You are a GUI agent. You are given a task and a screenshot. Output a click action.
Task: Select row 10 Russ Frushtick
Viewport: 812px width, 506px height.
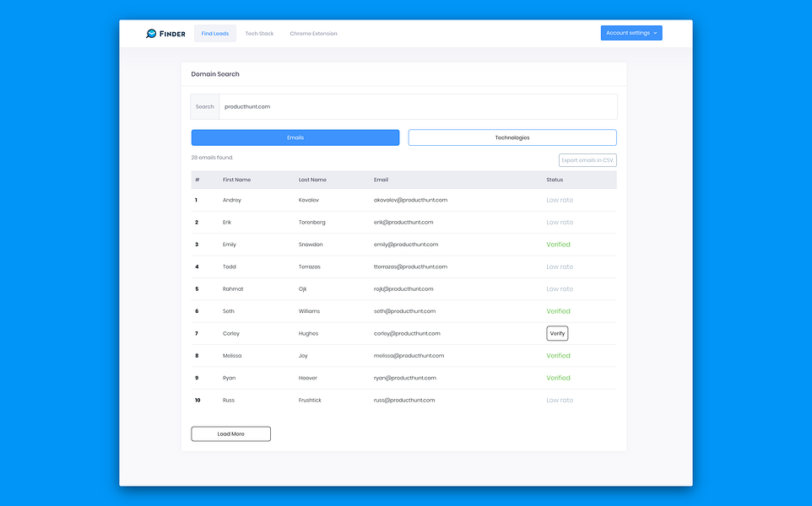404,401
